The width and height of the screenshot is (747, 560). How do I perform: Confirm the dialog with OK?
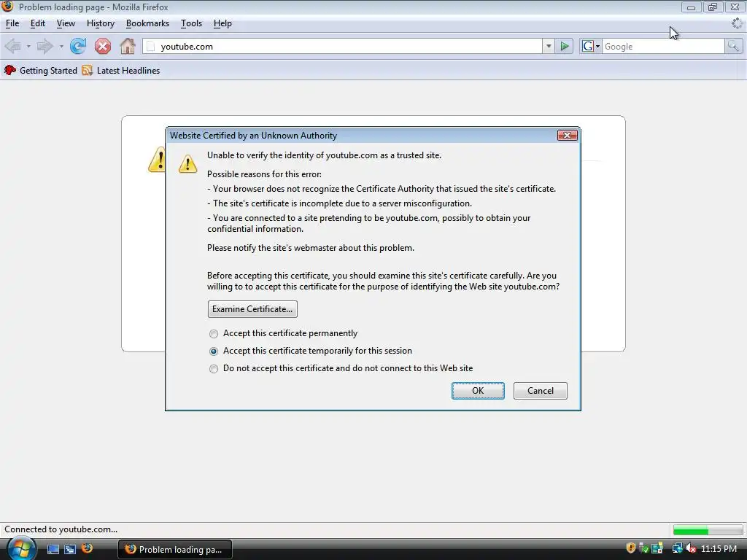(x=478, y=391)
